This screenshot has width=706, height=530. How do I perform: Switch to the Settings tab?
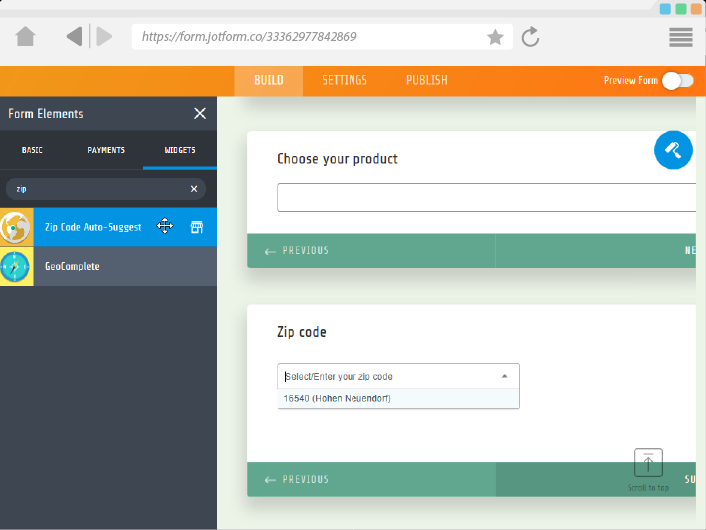tap(344, 80)
